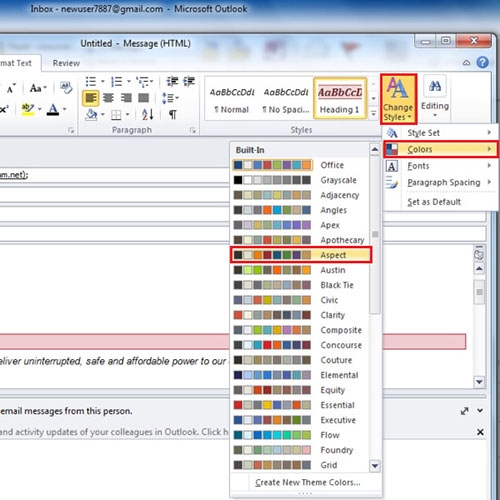Open the Fonts submenu

pyautogui.click(x=440, y=166)
